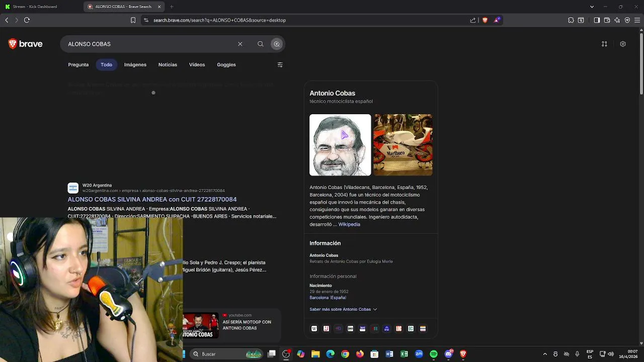Open Spotify from the taskbar

[434, 354]
